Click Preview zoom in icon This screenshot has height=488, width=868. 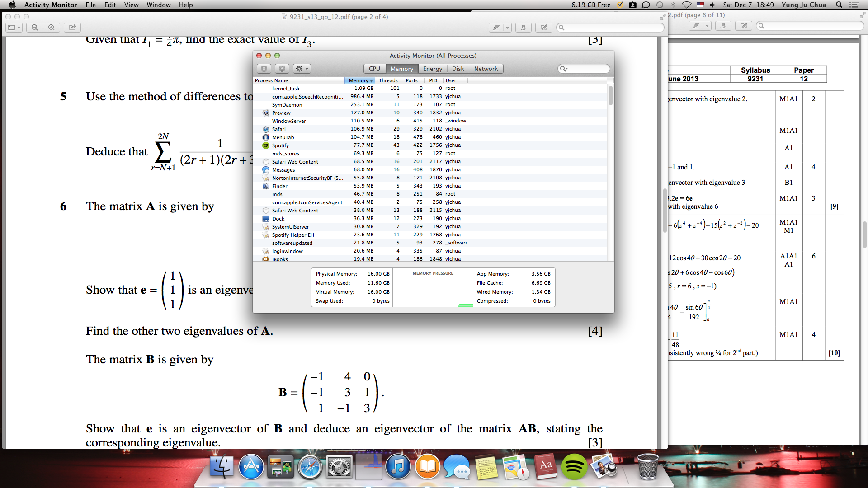point(52,28)
